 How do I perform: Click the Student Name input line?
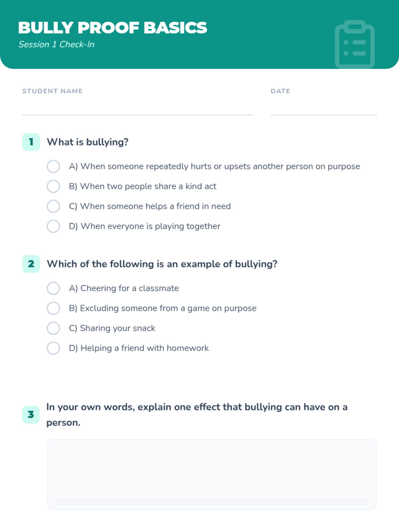click(137, 108)
